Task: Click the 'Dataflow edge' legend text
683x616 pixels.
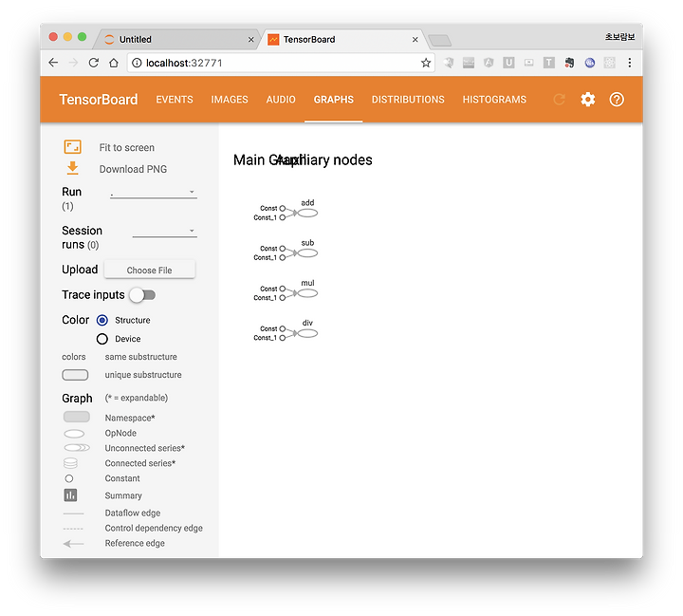Action: (133, 513)
